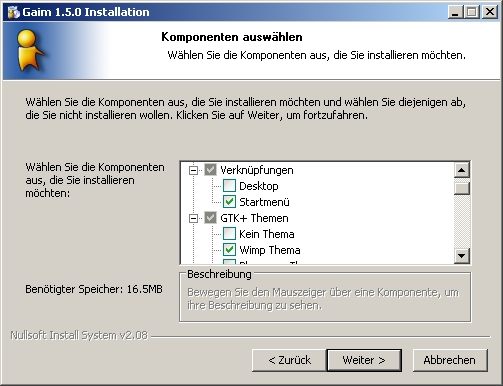Viewport: 503px width, 386px height.
Task: Uncheck the Startmenü checkbox
Action: 229,202
